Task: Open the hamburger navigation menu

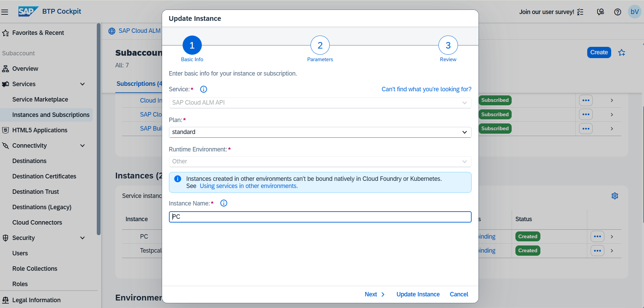Action: click(x=5, y=12)
